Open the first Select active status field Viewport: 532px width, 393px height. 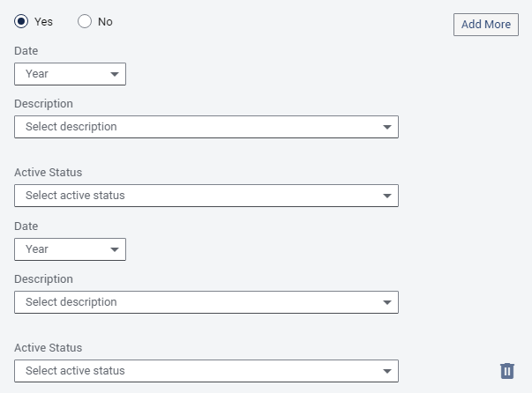click(x=194, y=196)
